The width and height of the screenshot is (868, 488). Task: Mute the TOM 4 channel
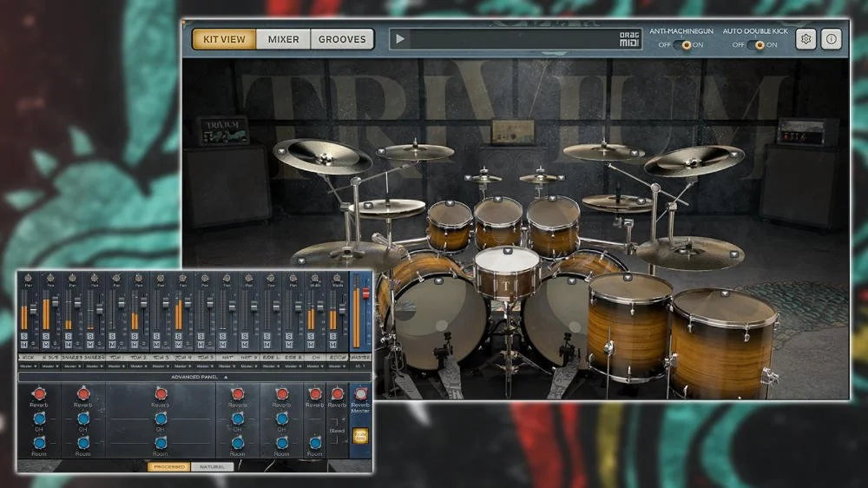tap(178, 345)
